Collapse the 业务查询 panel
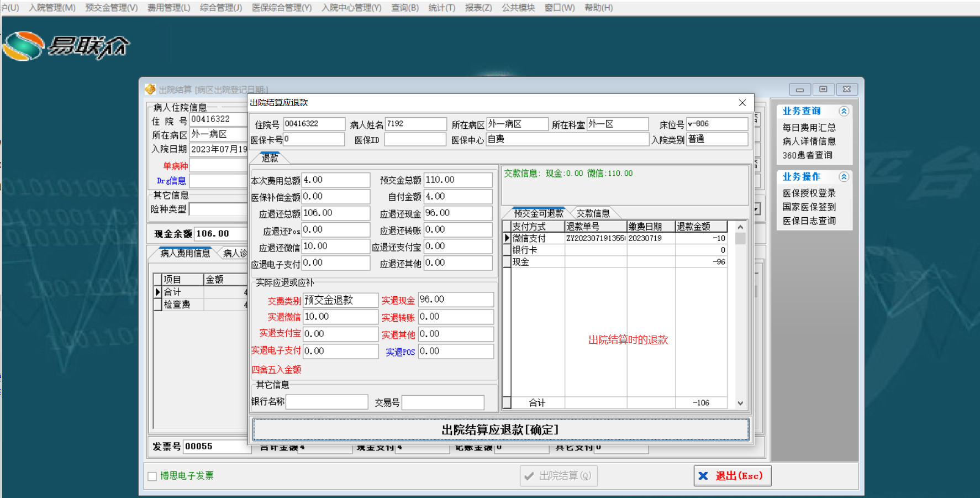 844,111
